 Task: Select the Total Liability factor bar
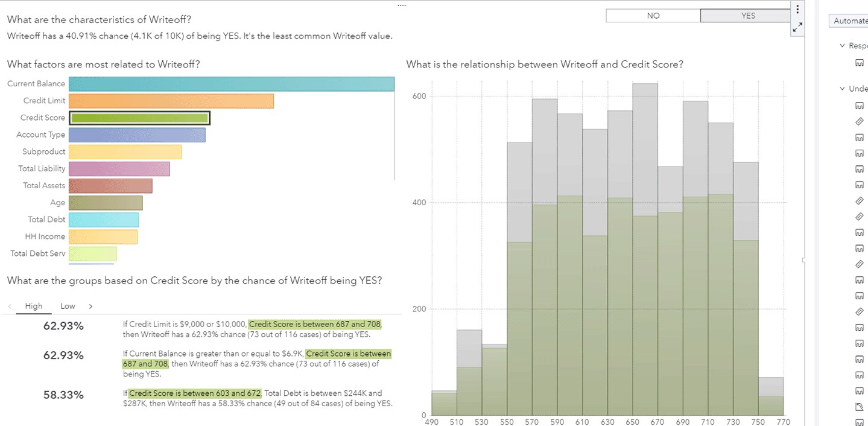tap(119, 168)
